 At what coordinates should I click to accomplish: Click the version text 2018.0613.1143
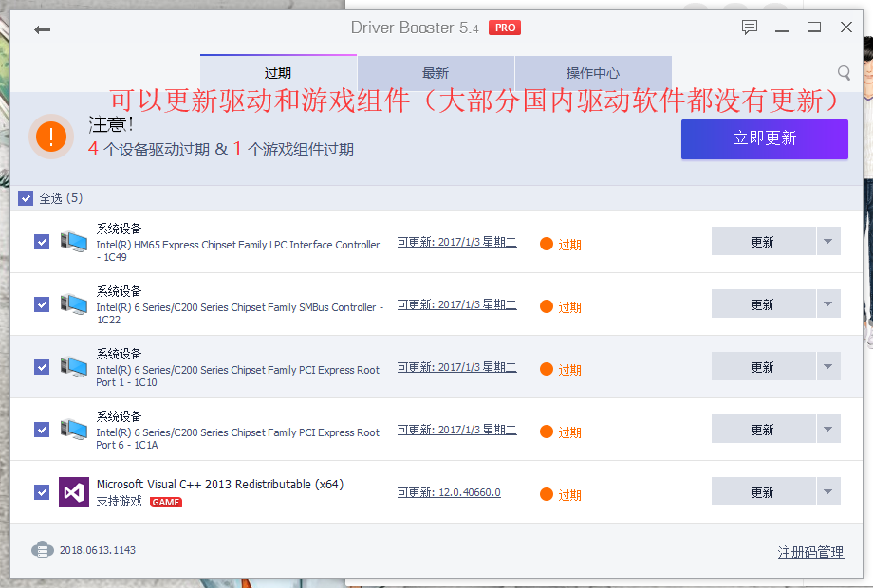point(98,550)
